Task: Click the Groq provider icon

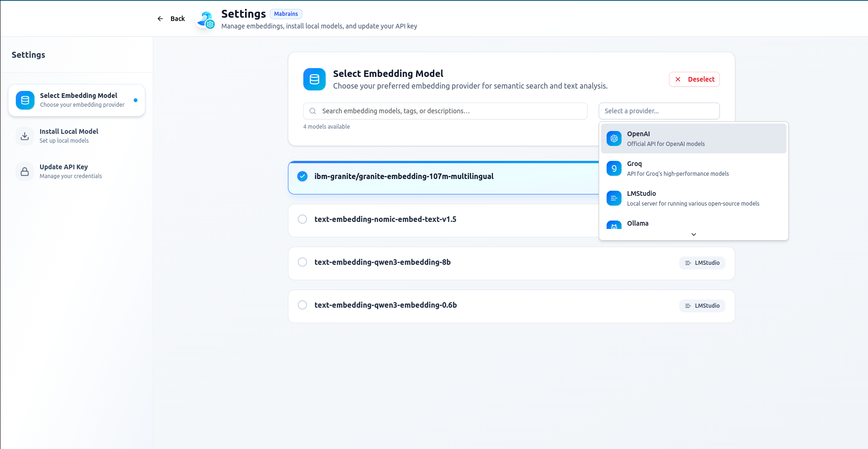Action: [x=614, y=168]
